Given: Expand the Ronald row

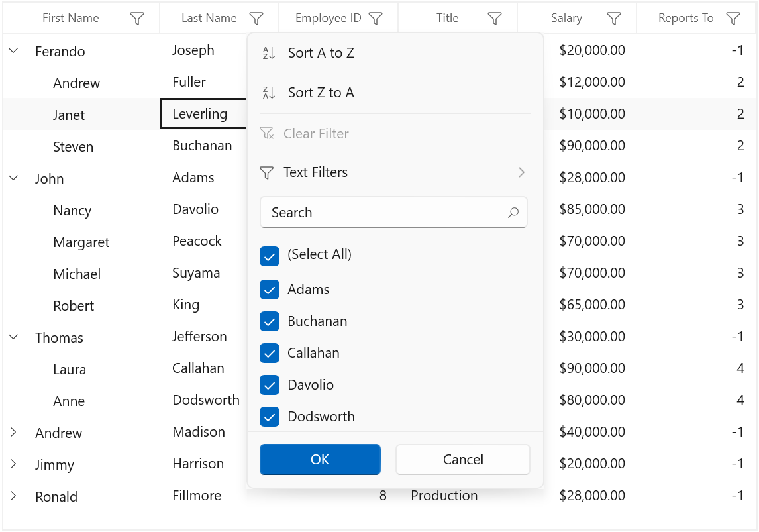Looking at the screenshot, I should (13, 496).
